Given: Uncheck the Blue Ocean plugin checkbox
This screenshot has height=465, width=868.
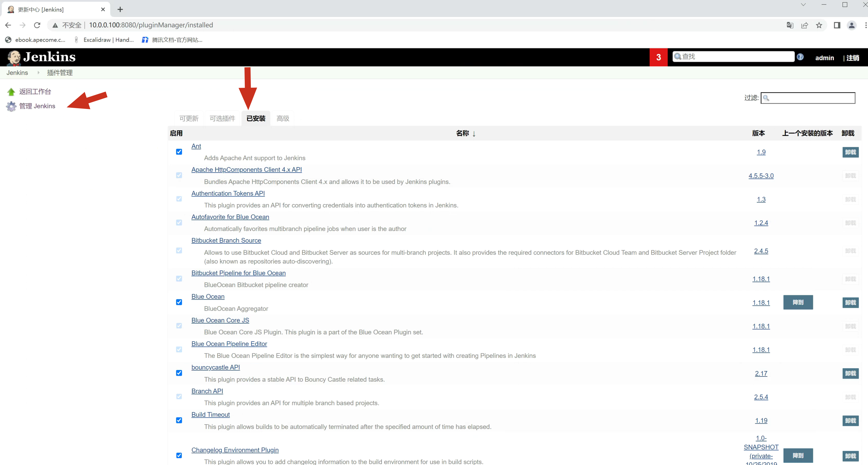Looking at the screenshot, I should [x=179, y=302].
